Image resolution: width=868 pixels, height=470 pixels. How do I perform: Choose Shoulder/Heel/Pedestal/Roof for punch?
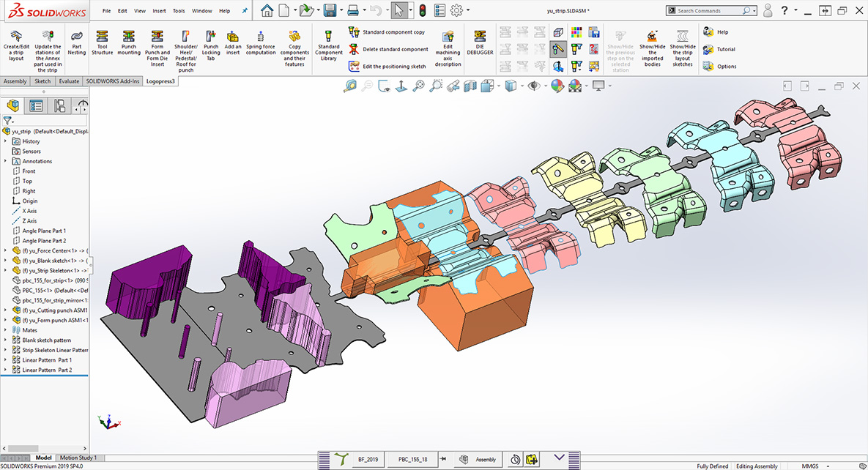pyautogui.click(x=185, y=51)
